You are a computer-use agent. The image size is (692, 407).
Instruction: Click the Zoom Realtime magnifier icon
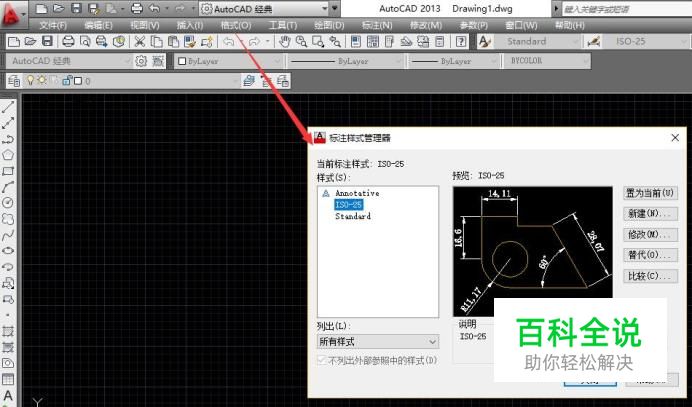(301, 42)
